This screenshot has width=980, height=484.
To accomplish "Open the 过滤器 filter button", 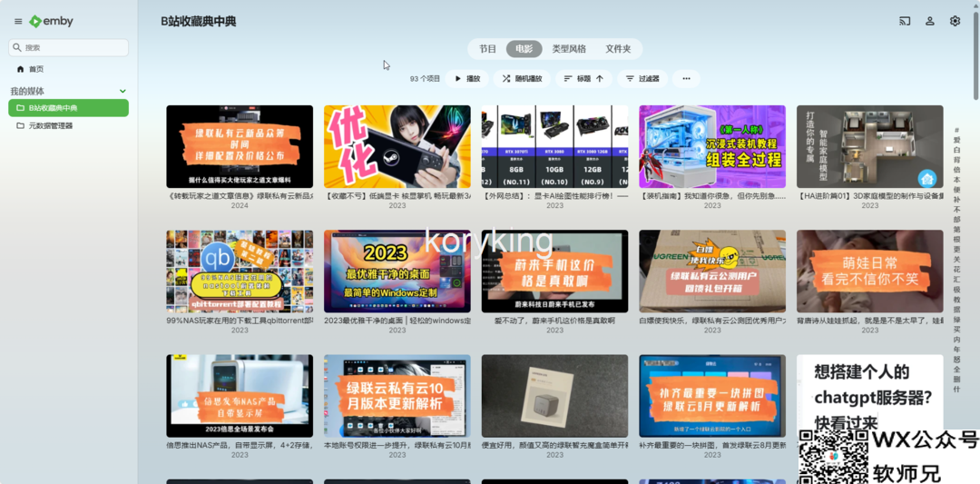I will pos(642,79).
